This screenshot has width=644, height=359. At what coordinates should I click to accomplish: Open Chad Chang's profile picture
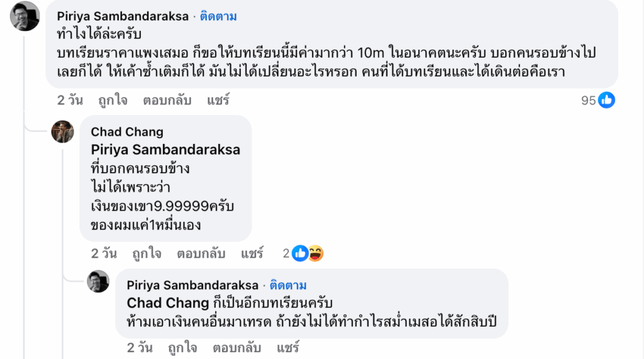point(62,131)
